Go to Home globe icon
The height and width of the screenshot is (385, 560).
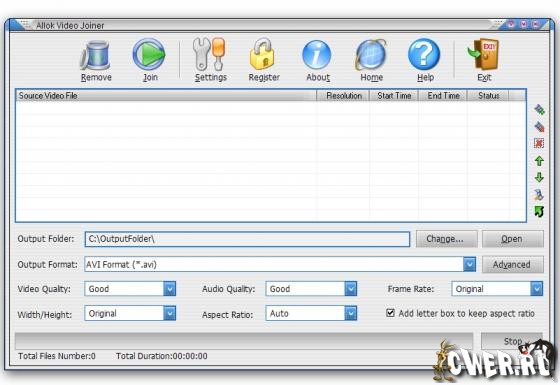(x=371, y=55)
